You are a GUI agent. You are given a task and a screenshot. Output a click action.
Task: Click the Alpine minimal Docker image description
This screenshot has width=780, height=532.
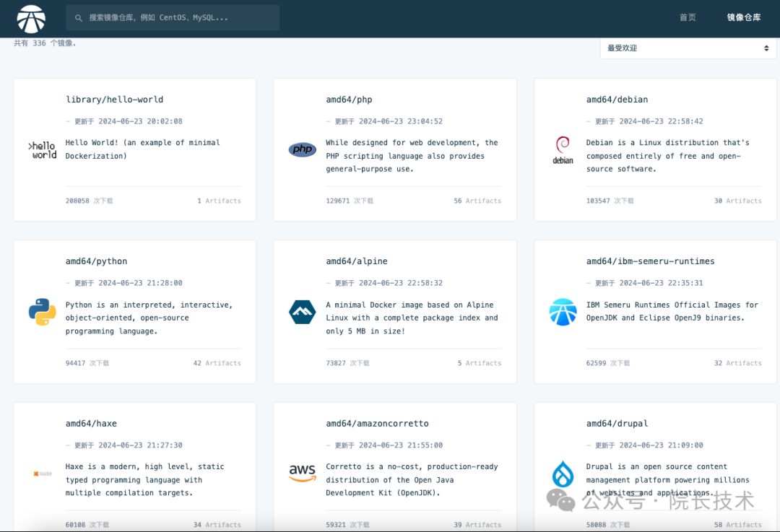412,318
